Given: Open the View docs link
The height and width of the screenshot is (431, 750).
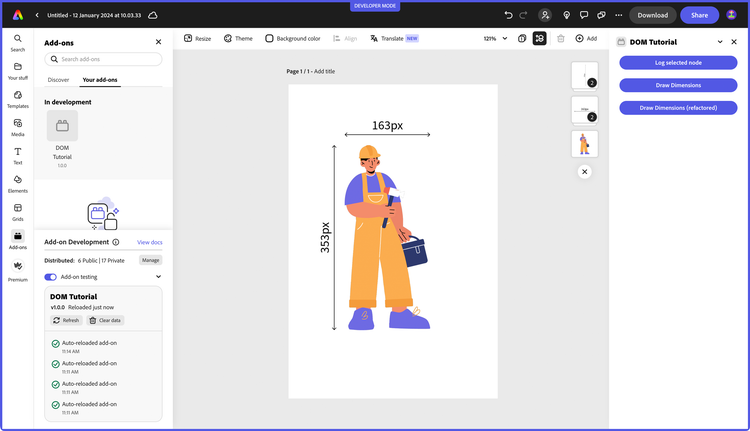Looking at the screenshot, I should [149, 242].
